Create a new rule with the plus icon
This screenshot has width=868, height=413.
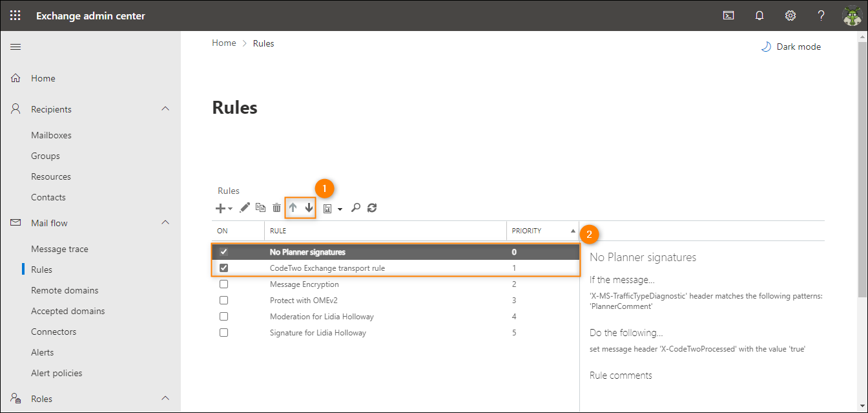tap(220, 208)
